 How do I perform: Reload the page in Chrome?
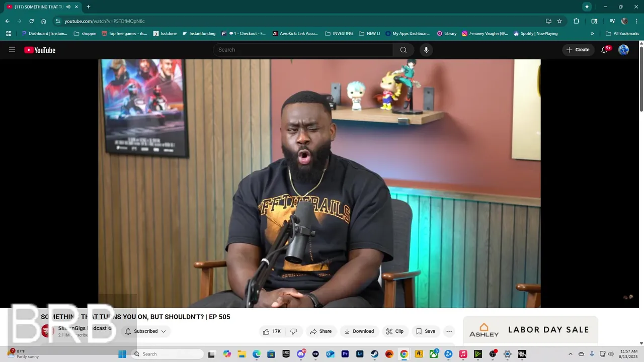(31, 21)
